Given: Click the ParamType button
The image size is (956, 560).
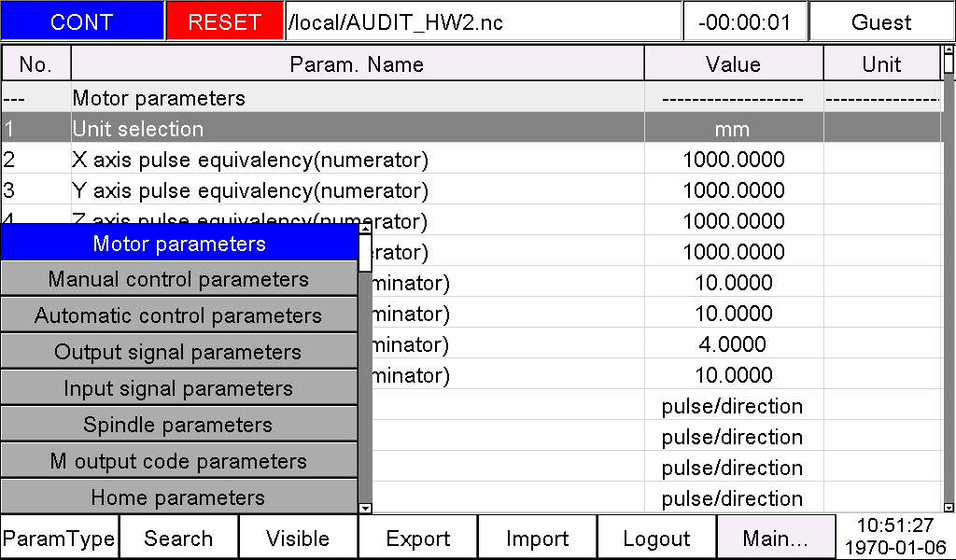Looking at the screenshot, I should pos(59,538).
